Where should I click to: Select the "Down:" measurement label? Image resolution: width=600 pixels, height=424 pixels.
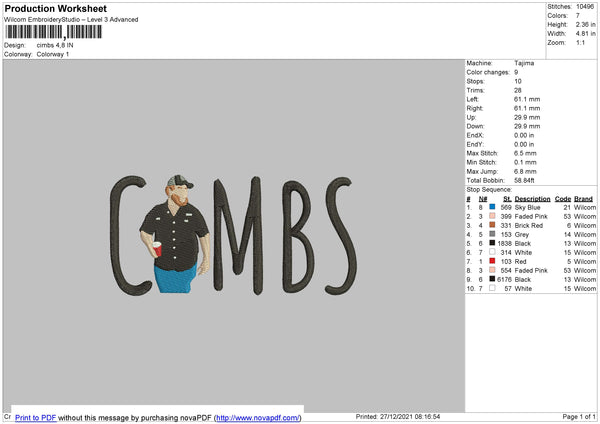point(475,126)
